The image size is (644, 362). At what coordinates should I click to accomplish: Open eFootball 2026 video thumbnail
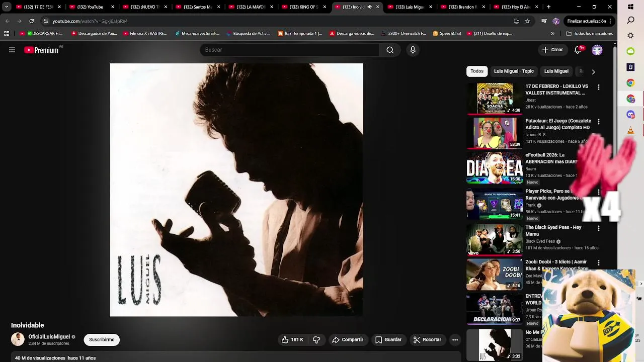tap(495, 167)
